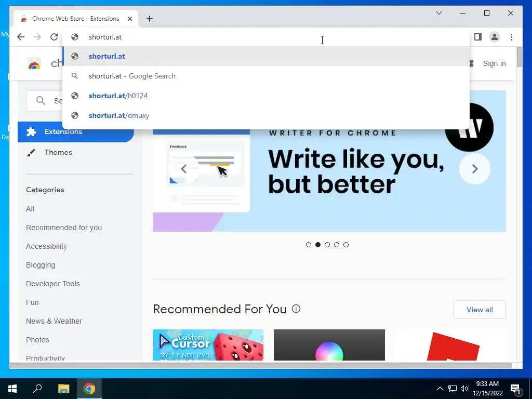Open the Accessibility category

pyautogui.click(x=46, y=246)
